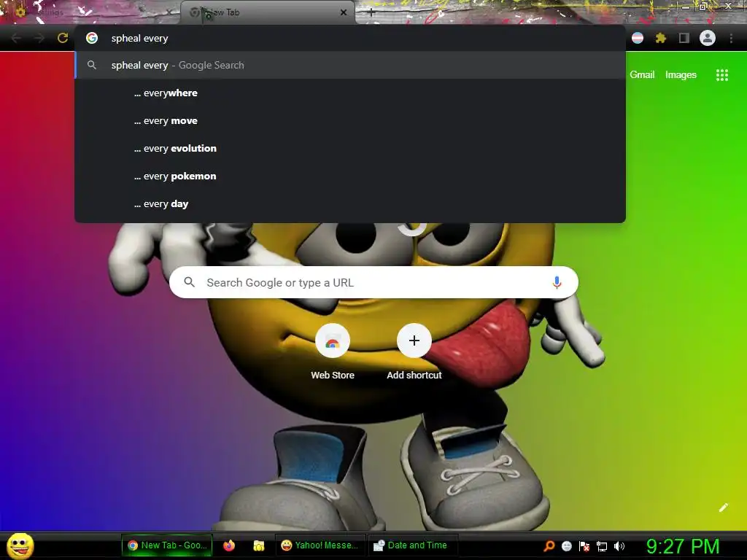Close the New Tab tab
The width and height of the screenshot is (747, 560).
click(344, 12)
